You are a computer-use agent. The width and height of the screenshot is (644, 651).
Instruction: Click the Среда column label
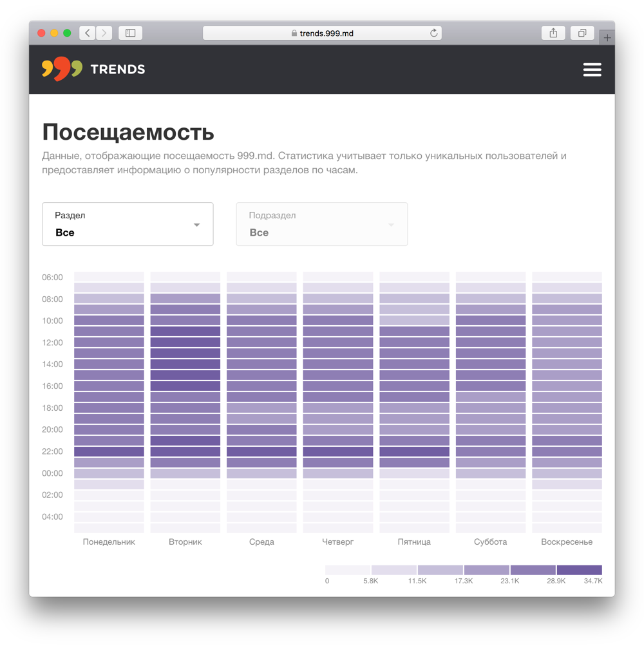coord(261,542)
